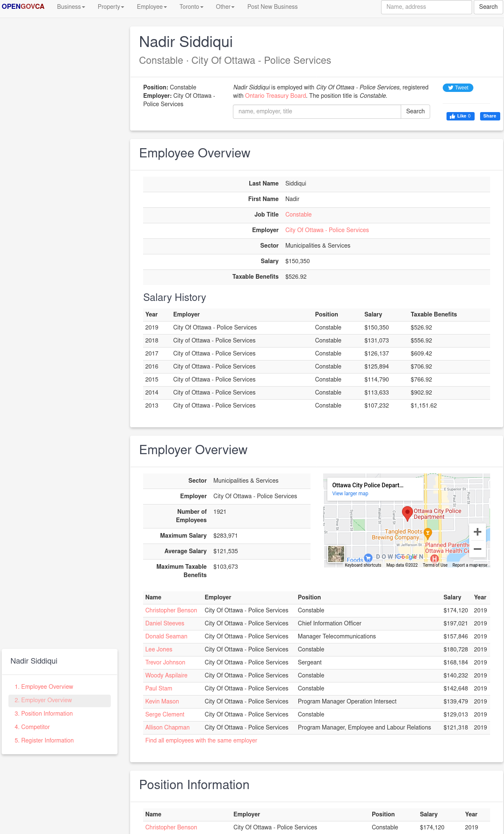Image resolution: width=504 pixels, height=834 pixels.
Task: Click the Manager Telecommunications position cell
Action: coord(337,636)
